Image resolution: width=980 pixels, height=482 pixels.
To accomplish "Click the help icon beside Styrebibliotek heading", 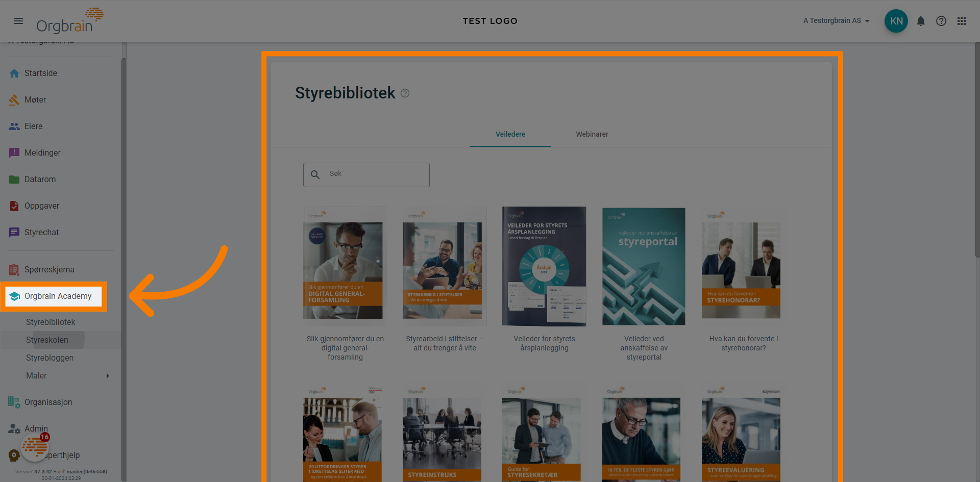I will click(x=405, y=93).
